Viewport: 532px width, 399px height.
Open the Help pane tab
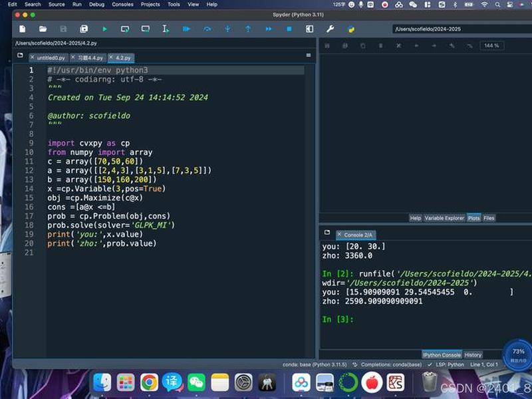coord(415,218)
